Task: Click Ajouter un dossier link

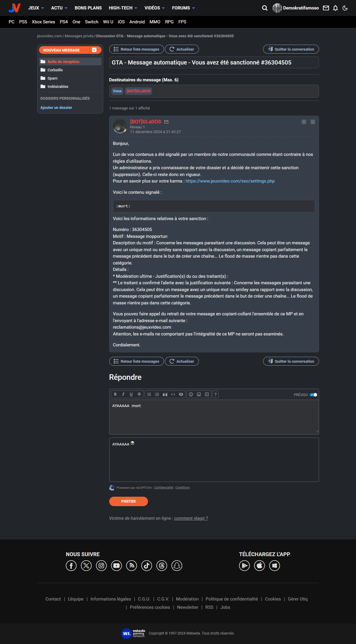Action: (56, 108)
